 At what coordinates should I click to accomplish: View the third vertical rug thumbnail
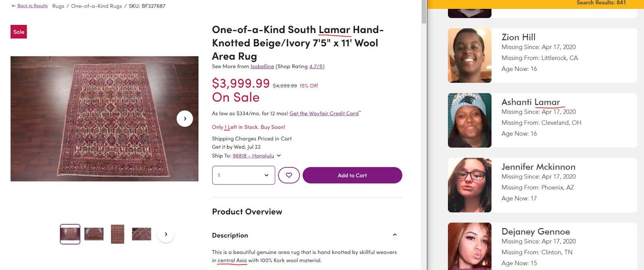point(118,234)
